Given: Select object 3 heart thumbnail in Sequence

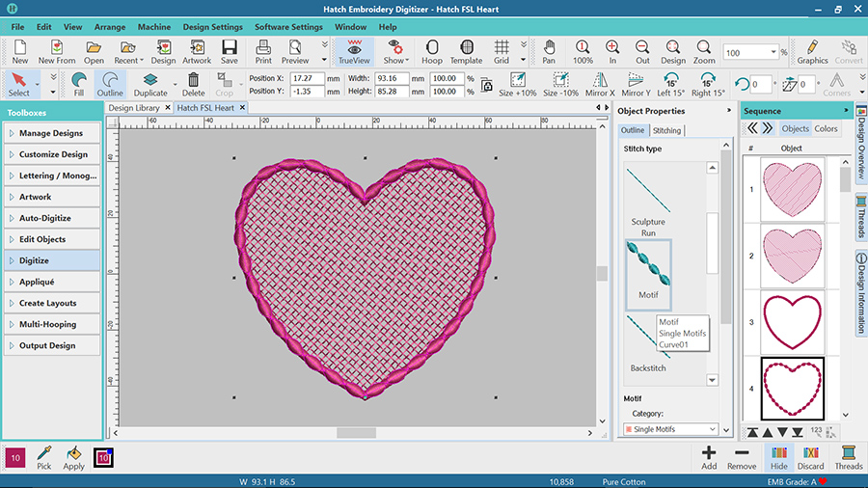Looking at the screenshot, I should pos(792,322).
